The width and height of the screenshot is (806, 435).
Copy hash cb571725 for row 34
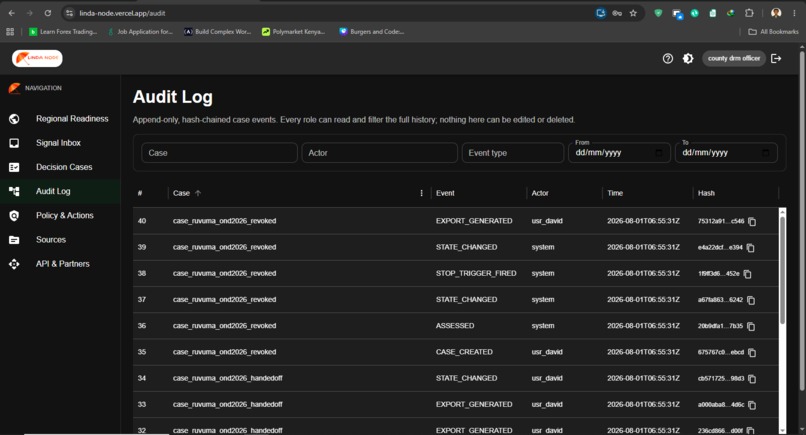[x=752, y=379]
